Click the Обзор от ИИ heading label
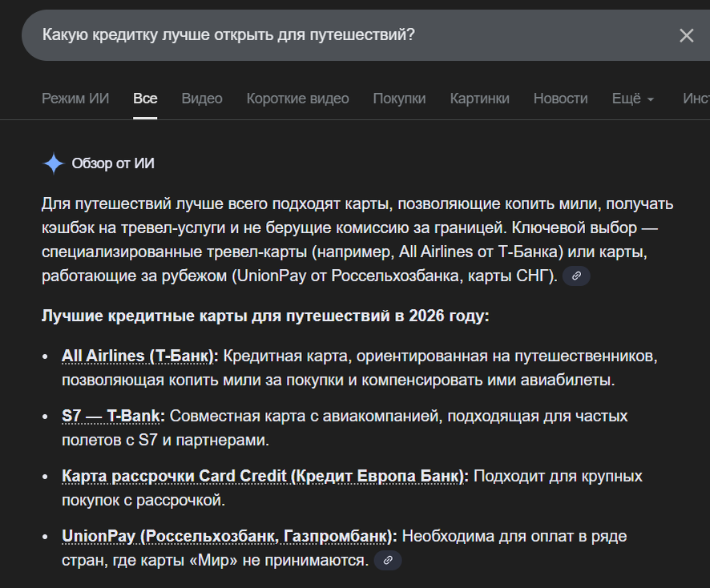This screenshot has height=588, width=710. [113, 163]
